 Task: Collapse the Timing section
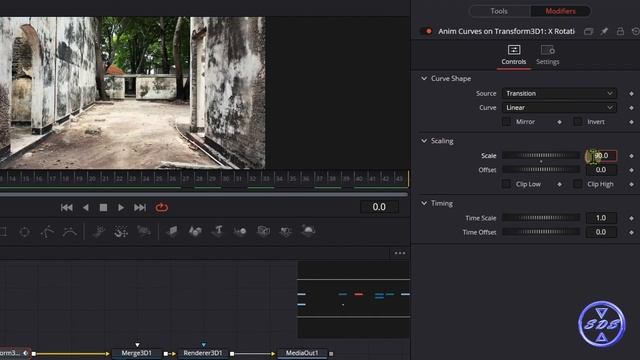point(424,203)
